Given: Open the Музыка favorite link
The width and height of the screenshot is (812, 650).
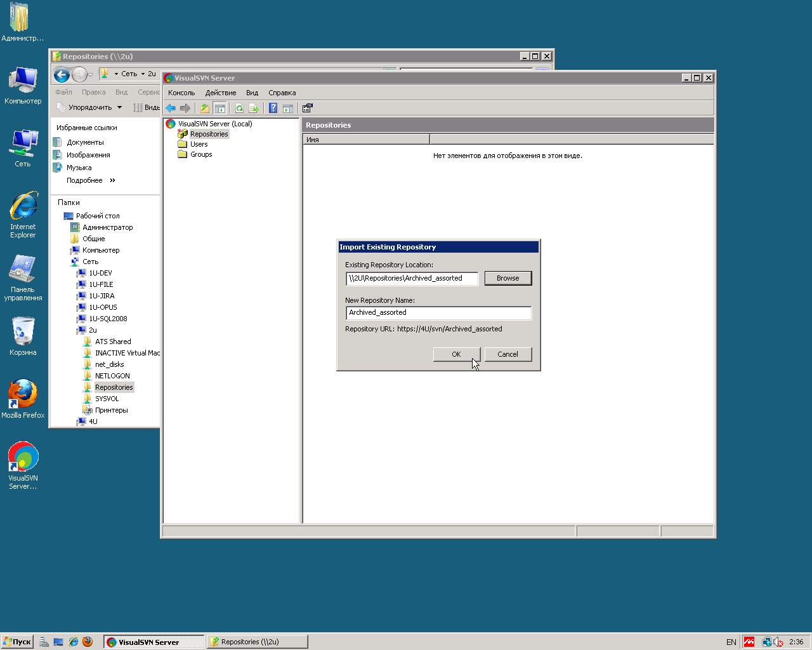Looking at the screenshot, I should coord(79,168).
